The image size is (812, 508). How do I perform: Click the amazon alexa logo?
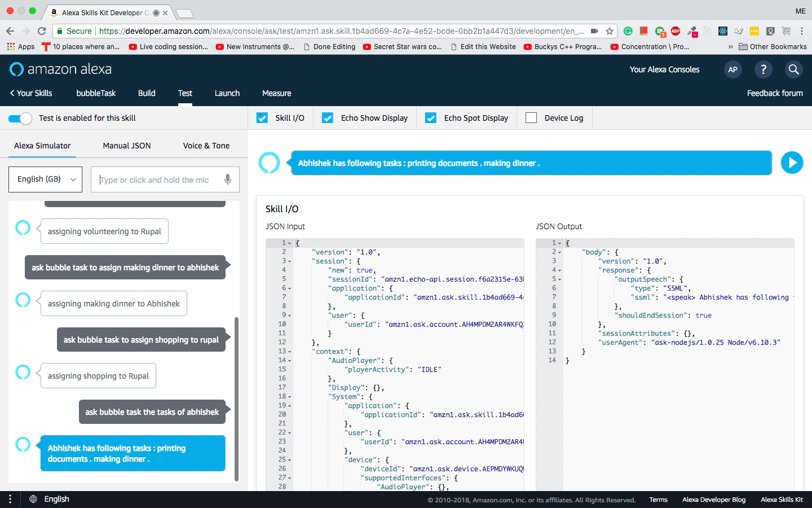click(x=61, y=69)
